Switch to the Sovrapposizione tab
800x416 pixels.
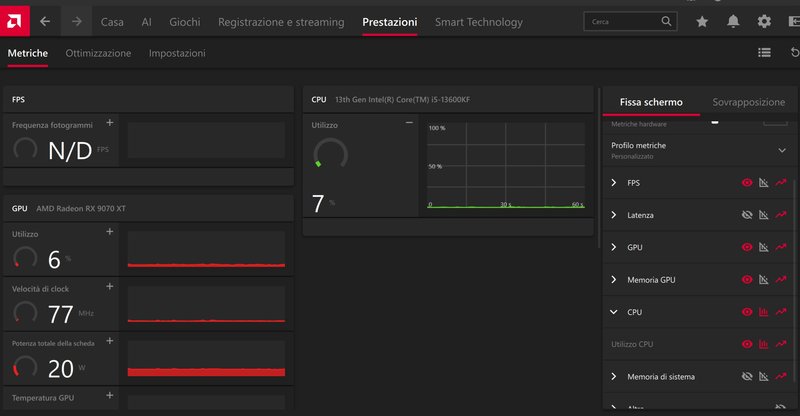tap(748, 102)
